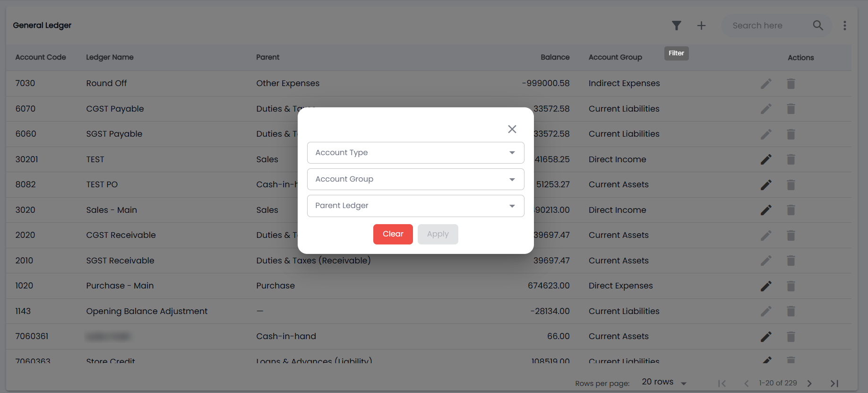Edit the Purchase - Main ledger row
868x393 pixels.
[x=766, y=286]
